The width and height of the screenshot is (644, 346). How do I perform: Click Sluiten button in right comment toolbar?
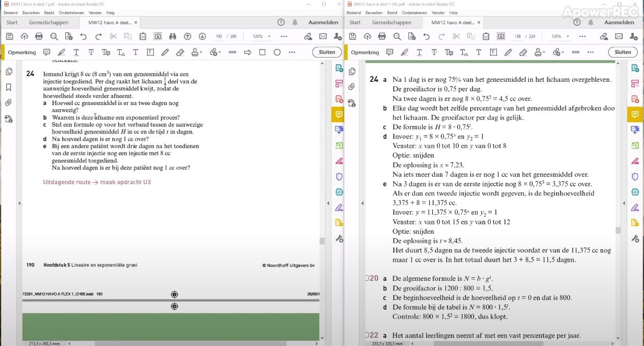click(x=622, y=52)
